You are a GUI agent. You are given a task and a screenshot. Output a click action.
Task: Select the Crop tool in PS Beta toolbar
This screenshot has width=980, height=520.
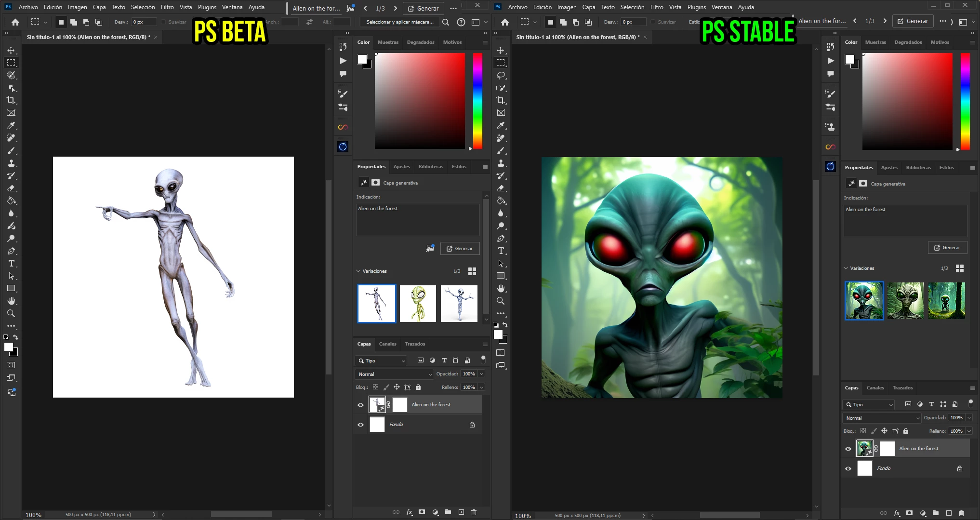(x=11, y=100)
